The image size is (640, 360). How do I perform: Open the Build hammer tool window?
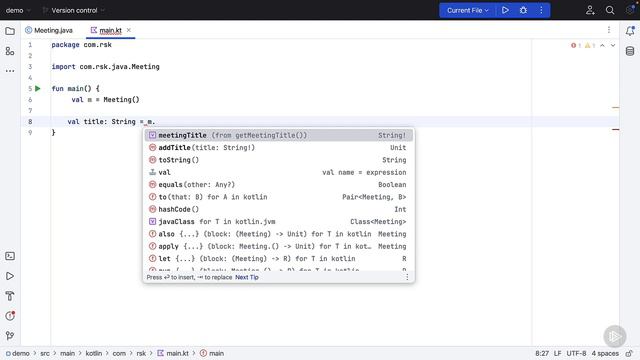(x=10, y=296)
